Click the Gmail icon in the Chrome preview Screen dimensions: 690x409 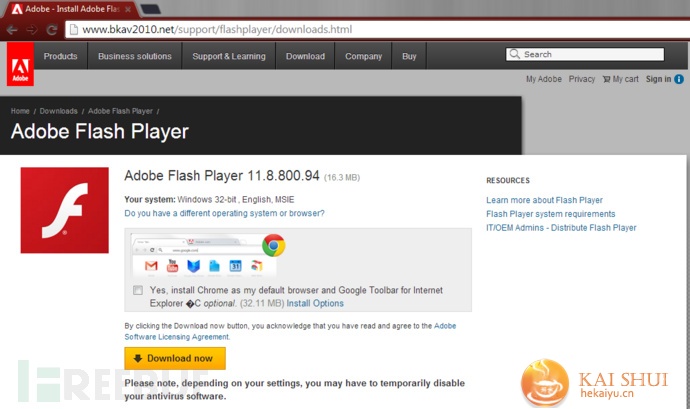(x=151, y=265)
